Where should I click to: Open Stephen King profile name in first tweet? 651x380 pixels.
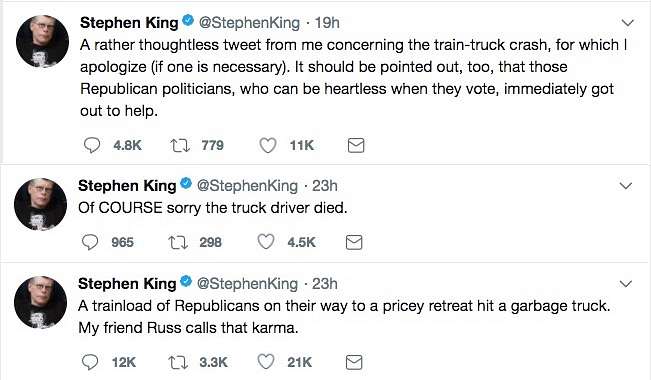(129, 22)
